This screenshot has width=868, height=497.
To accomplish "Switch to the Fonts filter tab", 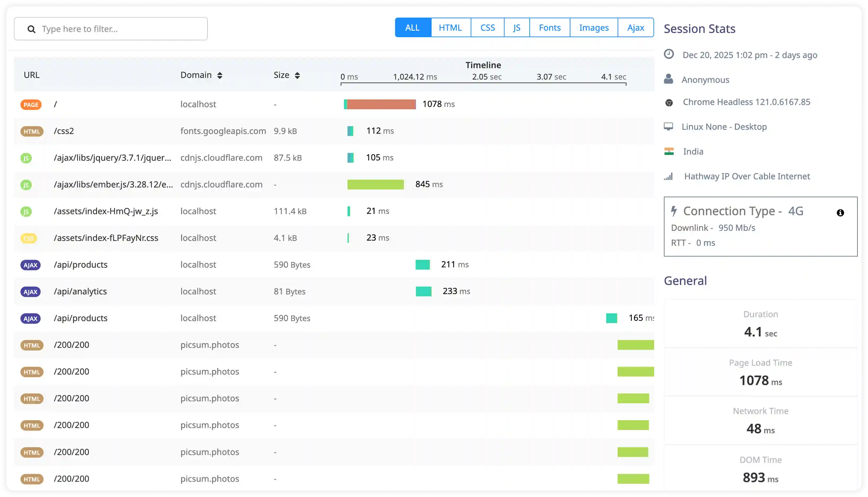I will click(x=549, y=27).
